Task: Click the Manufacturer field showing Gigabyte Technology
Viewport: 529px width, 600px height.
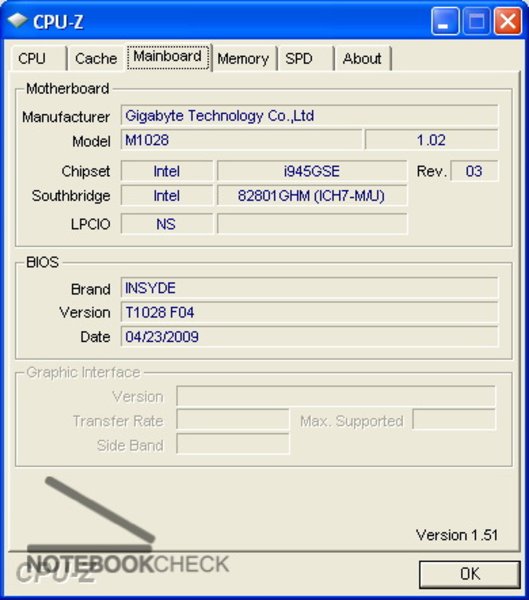Action: 309,115
